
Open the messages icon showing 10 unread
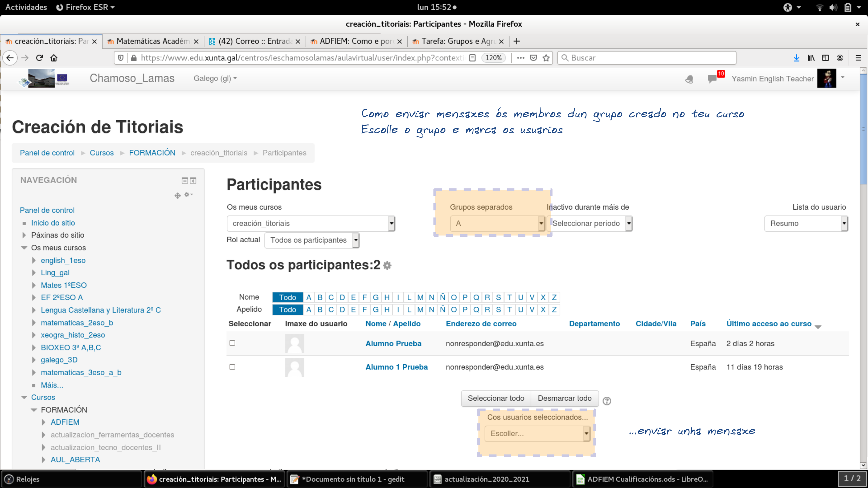click(x=712, y=78)
